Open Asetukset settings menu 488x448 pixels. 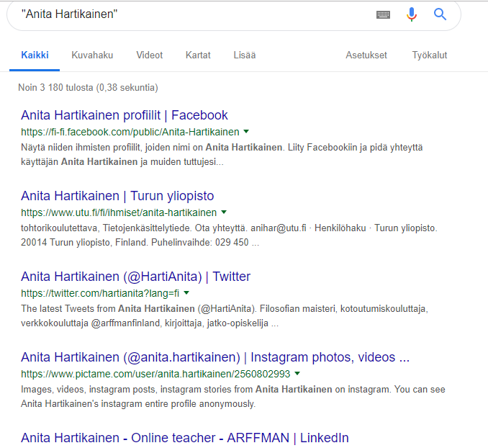coord(366,55)
